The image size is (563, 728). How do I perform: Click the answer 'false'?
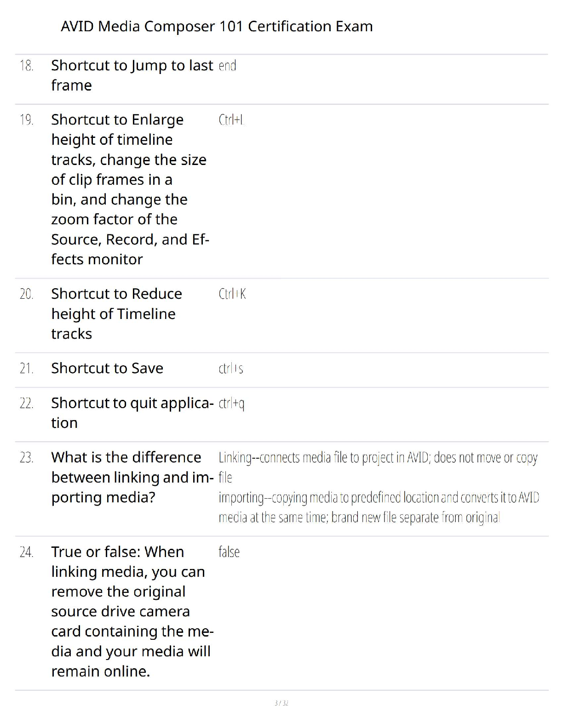tap(229, 552)
